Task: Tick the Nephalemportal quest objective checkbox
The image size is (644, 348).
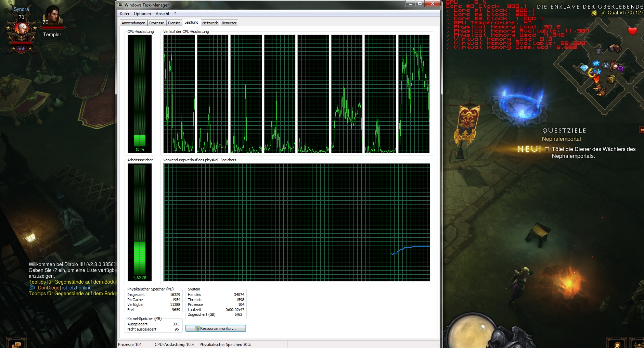Action: 547,149
